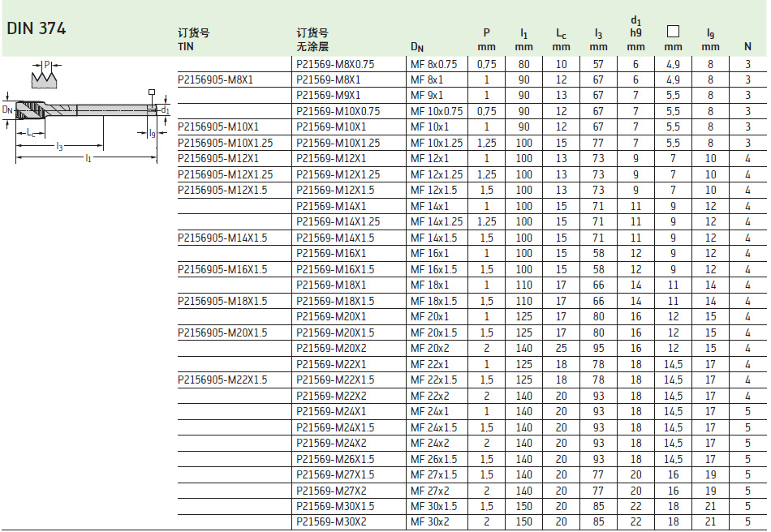Select order number P21569-M14X1
Image resolution: width=771 pixels, height=532 pixels.
point(331,206)
